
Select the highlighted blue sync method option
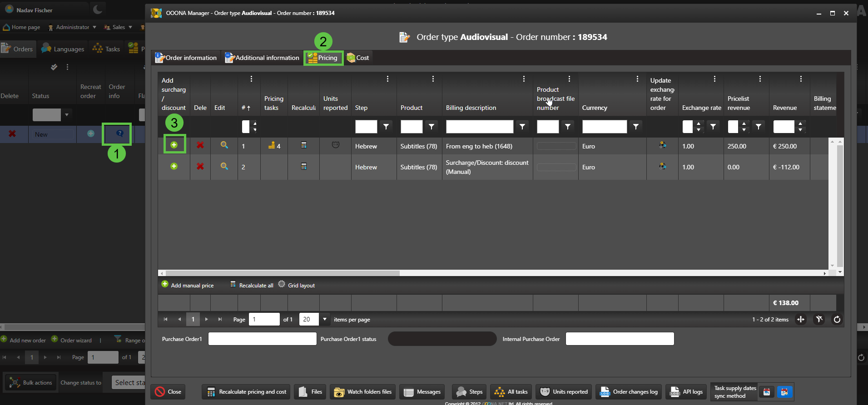(784, 392)
